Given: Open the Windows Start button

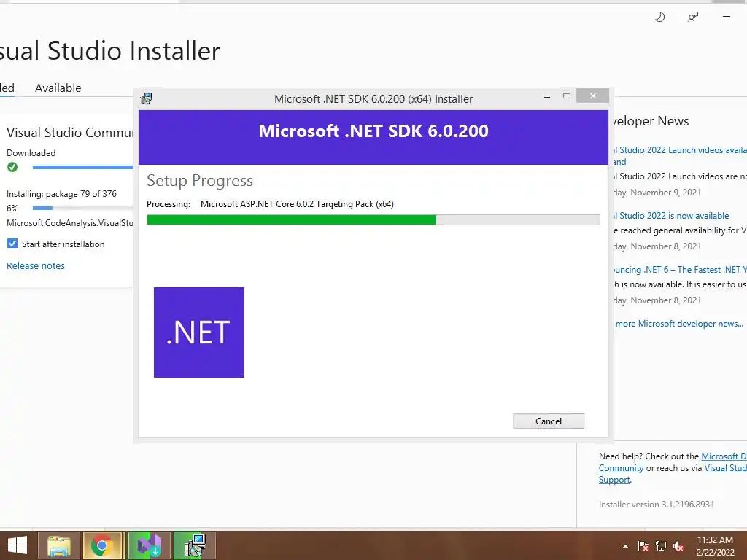Looking at the screenshot, I should 18,545.
